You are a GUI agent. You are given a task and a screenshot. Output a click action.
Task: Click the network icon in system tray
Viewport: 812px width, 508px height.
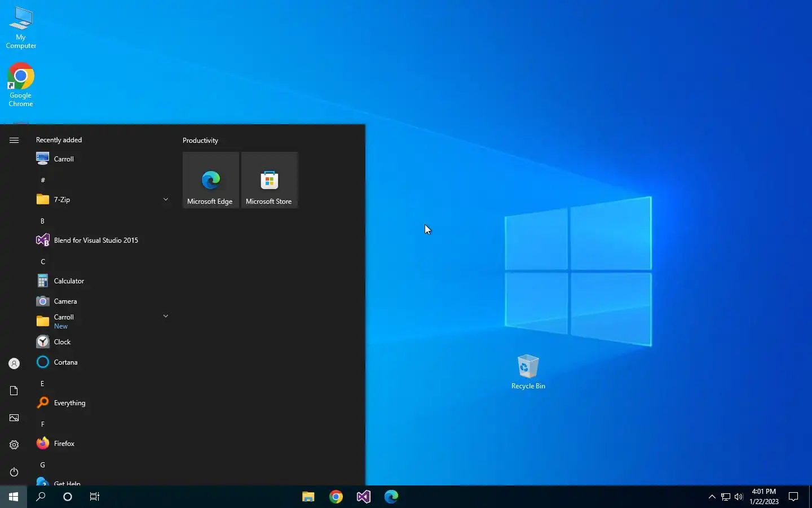pos(726,497)
